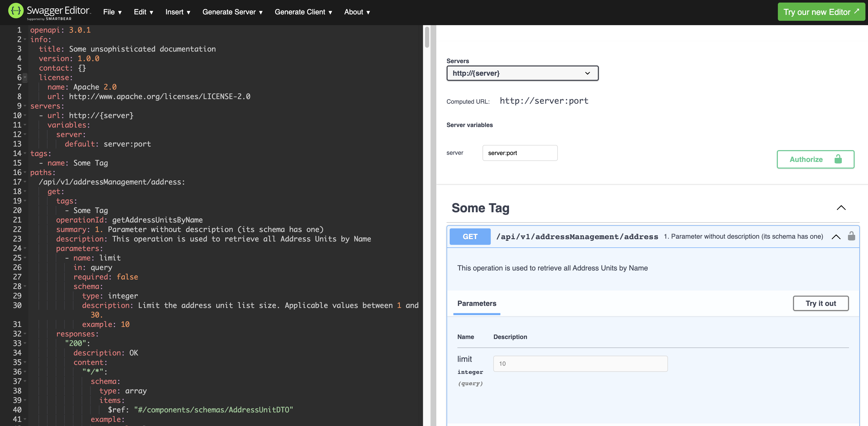The image size is (868, 426).
Task: Fold the parameters block at line 24
Action: 25,248
